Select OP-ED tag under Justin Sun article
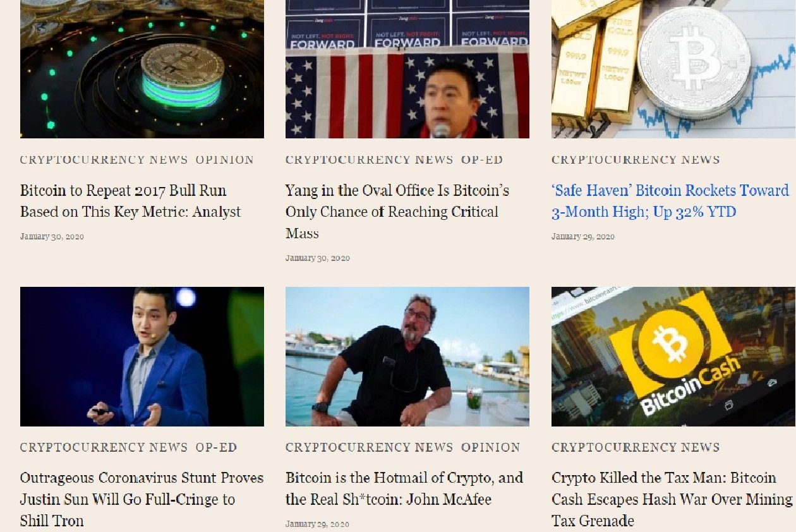The image size is (796, 532). (x=216, y=447)
